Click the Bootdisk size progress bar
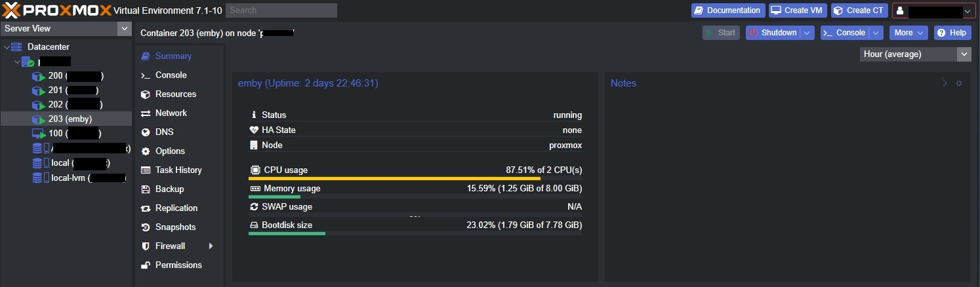980x287 pixels. pyautogui.click(x=415, y=233)
